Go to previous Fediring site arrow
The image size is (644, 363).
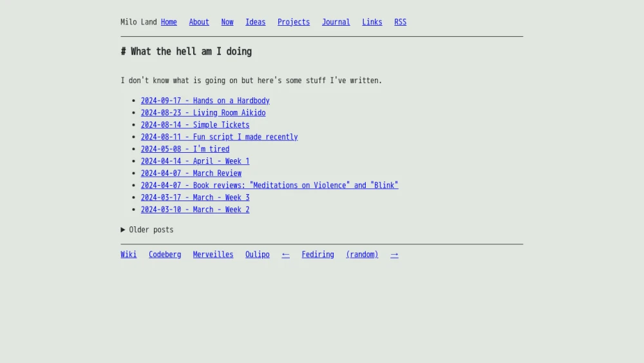[285, 255]
